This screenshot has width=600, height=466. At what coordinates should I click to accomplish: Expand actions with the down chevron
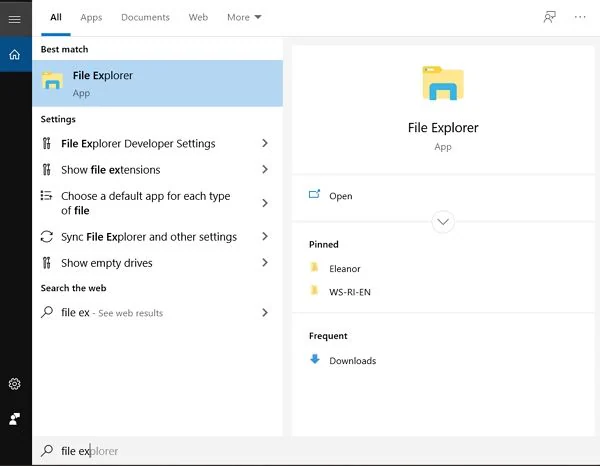tap(443, 222)
